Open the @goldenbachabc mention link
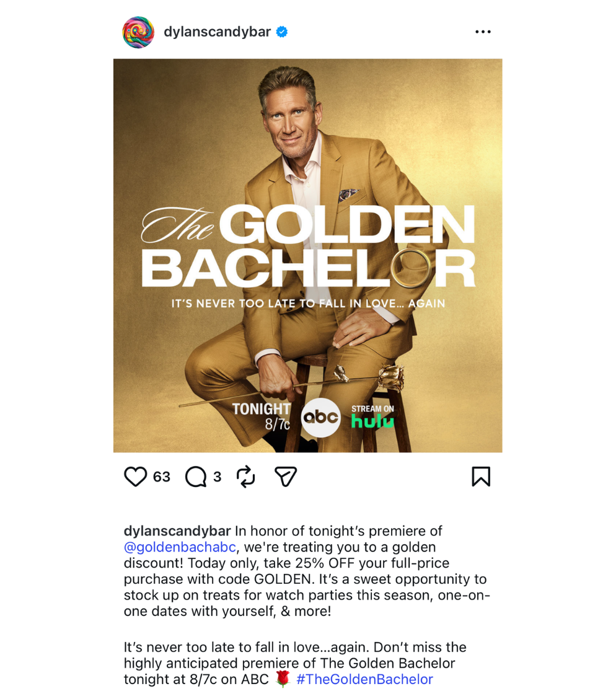 180,547
